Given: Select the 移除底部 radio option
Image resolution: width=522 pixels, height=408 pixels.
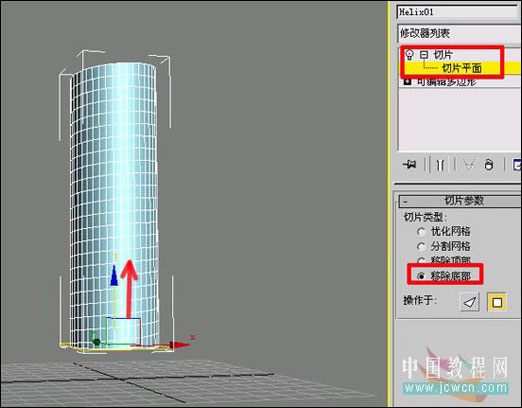Looking at the screenshot, I should click(x=421, y=276).
